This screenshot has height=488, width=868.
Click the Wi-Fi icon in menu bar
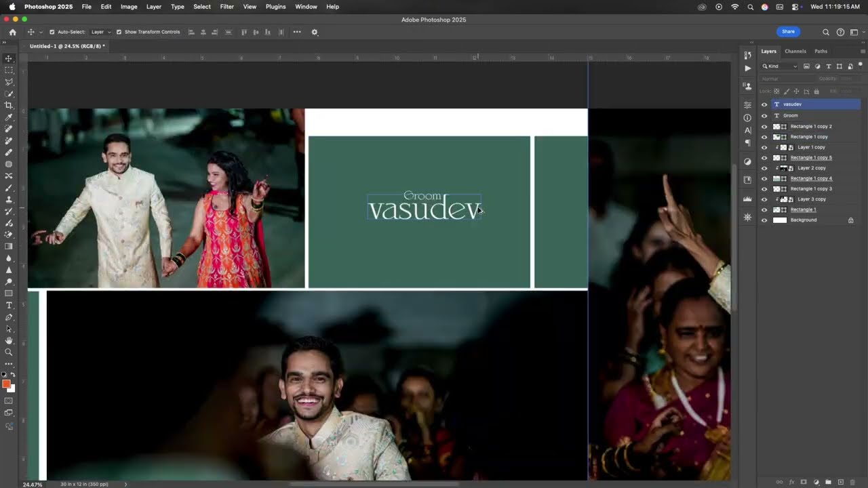click(x=735, y=7)
